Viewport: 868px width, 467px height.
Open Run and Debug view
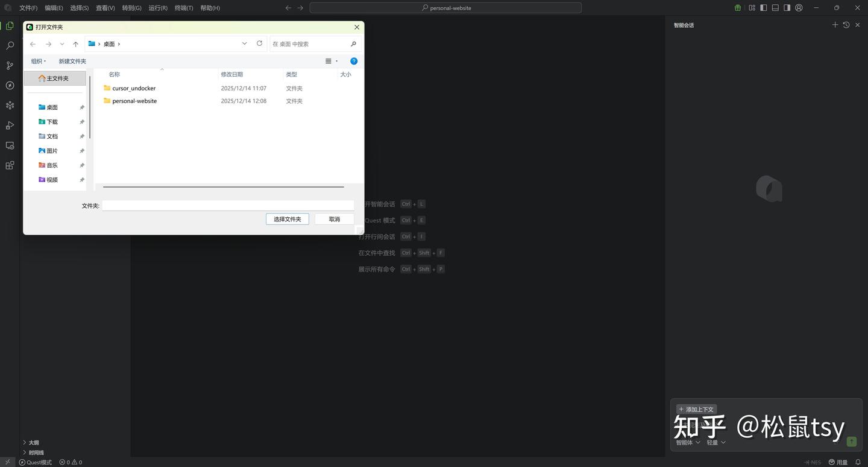coord(10,125)
